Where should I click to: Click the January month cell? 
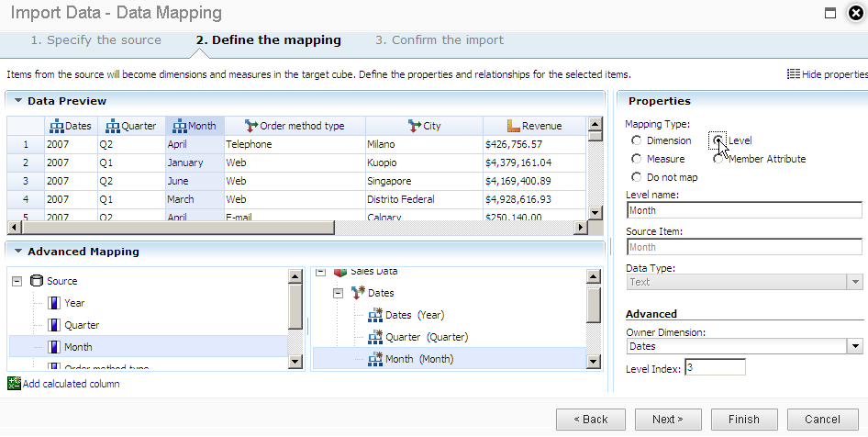[x=195, y=162]
